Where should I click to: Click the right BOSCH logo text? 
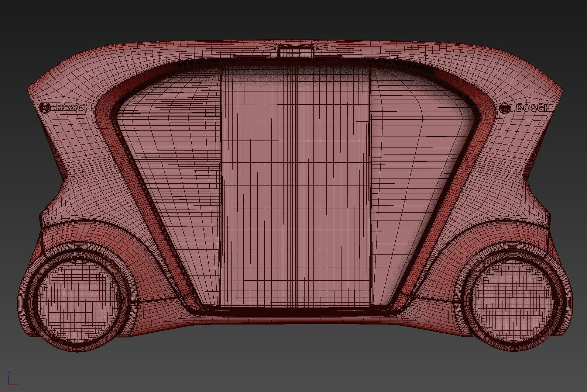point(533,108)
